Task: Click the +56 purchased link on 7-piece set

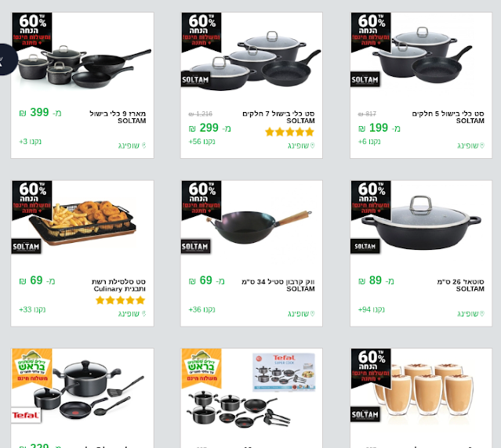Action: (x=201, y=141)
